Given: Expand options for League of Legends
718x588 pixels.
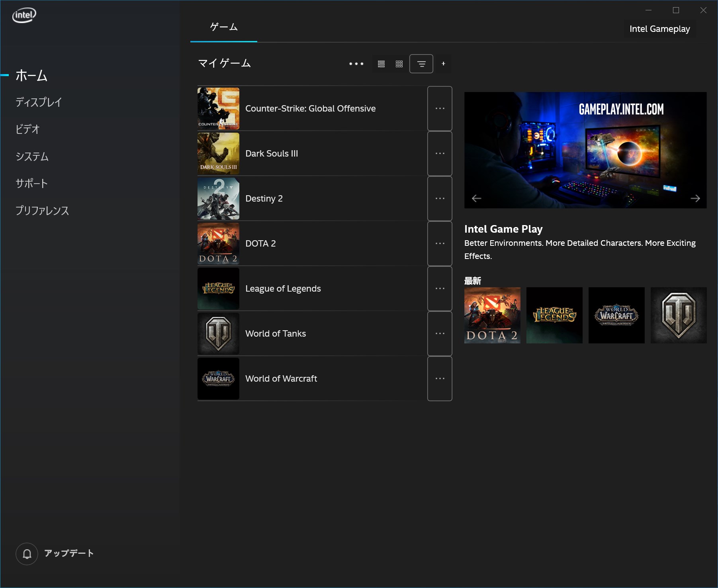Looking at the screenshot, I should [x=440, y=288].
